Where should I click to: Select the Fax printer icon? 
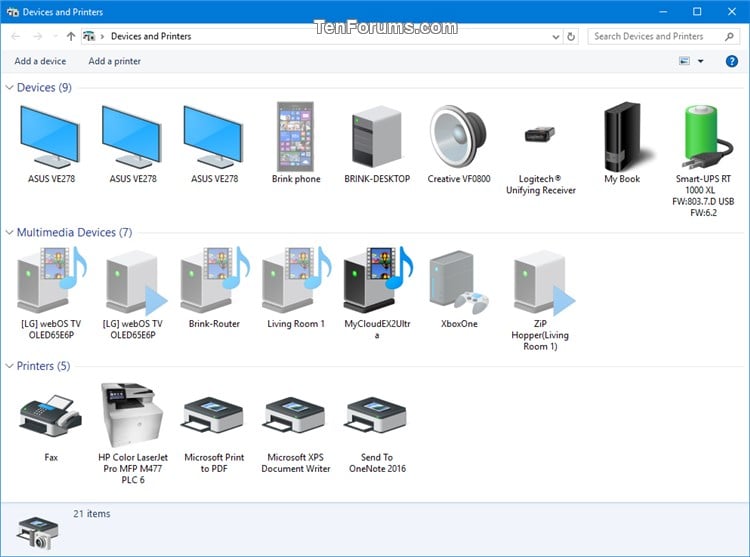click(50, 415)
